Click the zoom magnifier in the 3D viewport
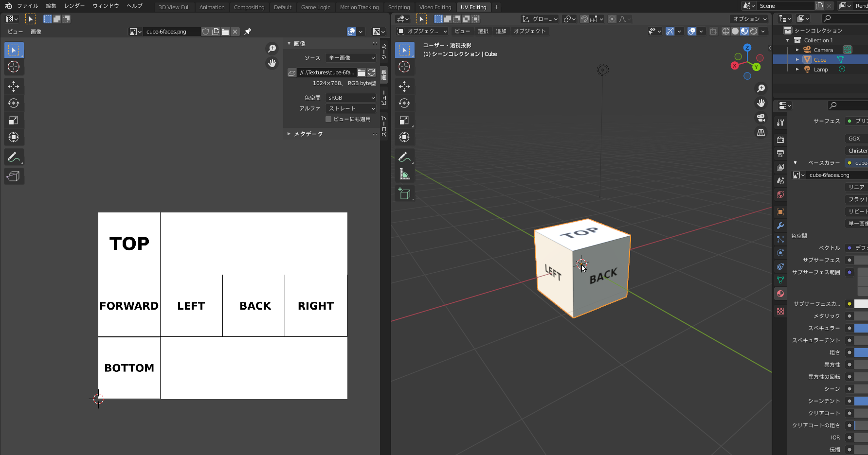 [761, 88]
